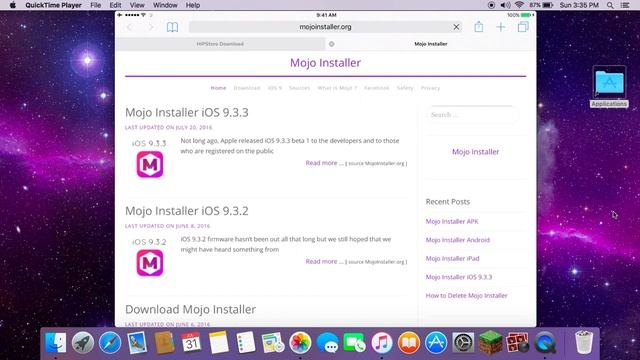Open volume control in menu bar
This screenshot has height=360, width=640.
[505, 5]
